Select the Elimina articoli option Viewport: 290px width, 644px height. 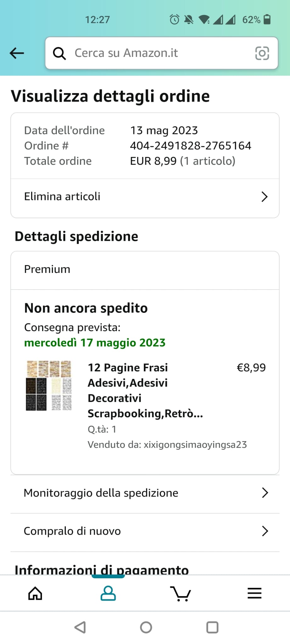(x=62, y=197)
